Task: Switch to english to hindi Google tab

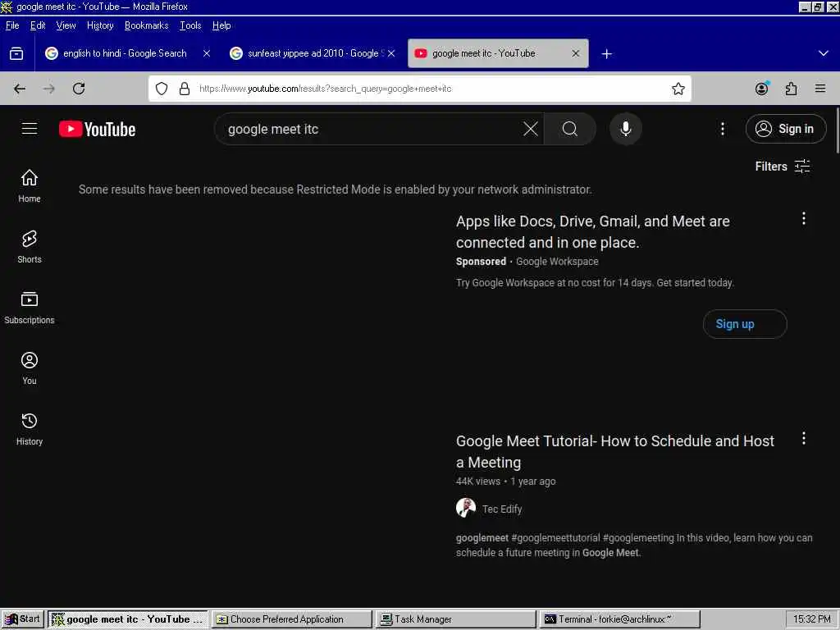Action: (x=127, y=53)
